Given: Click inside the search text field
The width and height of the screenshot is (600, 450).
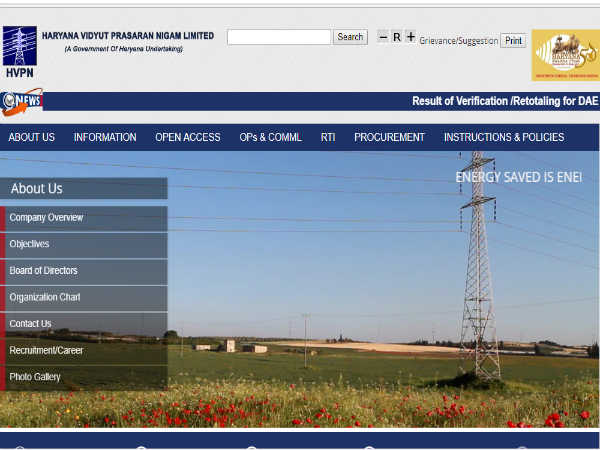Looking at the screenshot, I should pos(278,37).
